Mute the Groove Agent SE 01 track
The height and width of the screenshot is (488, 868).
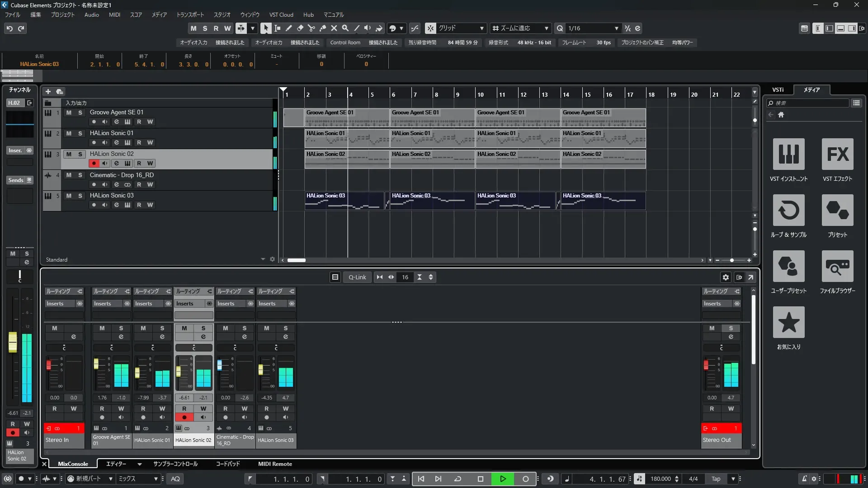(x=69, y=113)
